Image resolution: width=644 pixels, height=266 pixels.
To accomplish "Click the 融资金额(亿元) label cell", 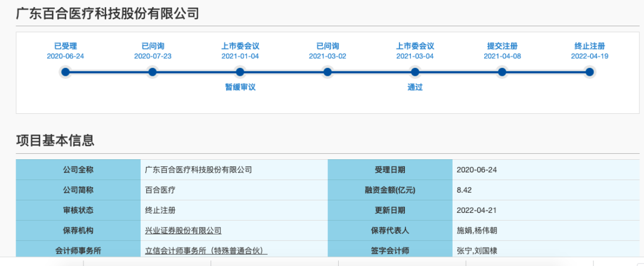I will pyautogui.click(x=390, y=190).
